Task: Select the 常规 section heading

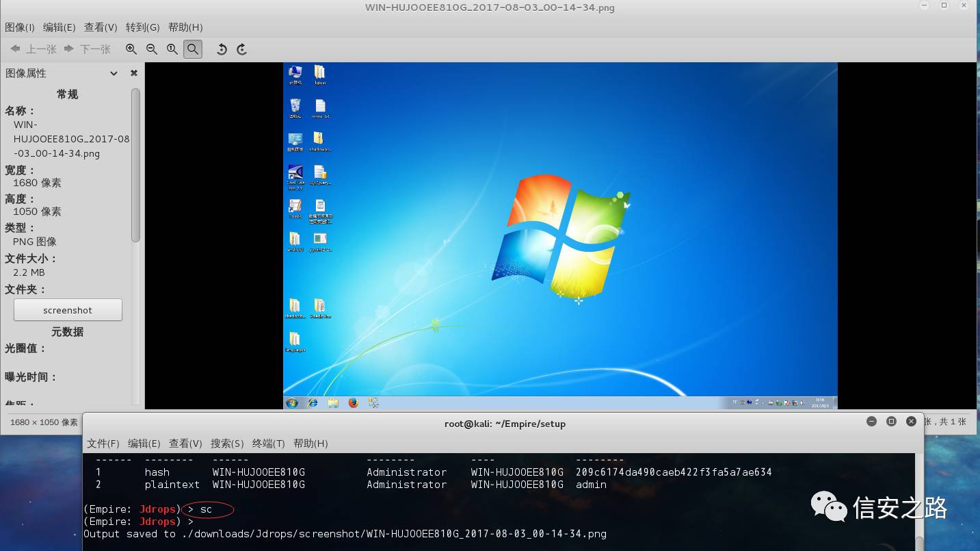Action: coord(68,94)
